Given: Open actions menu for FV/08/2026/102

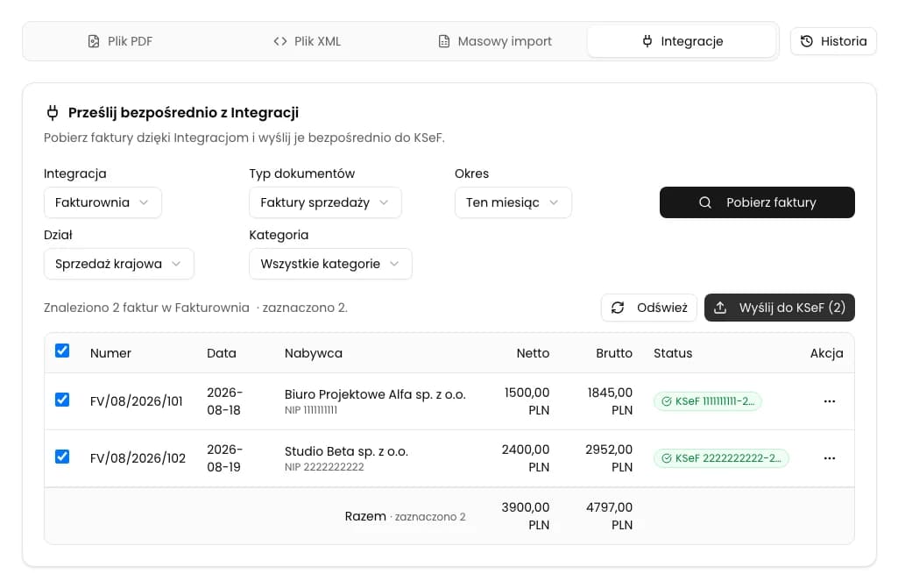Looking at the screenshot, I should click(830, 458).
